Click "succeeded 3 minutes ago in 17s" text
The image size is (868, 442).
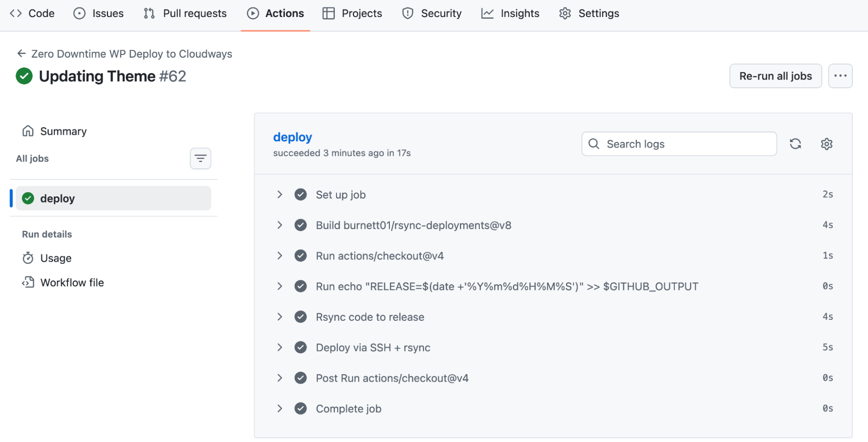pos(342,153)
